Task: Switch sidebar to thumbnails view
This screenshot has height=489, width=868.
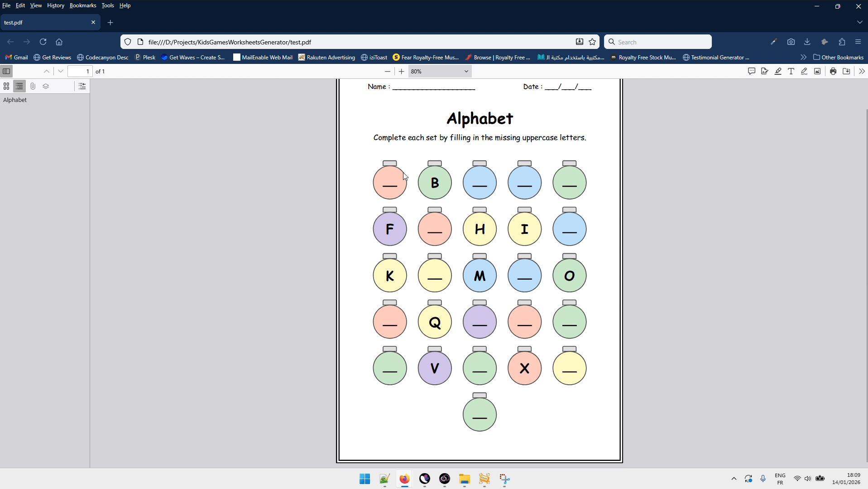Action: (x=6, y=86)
